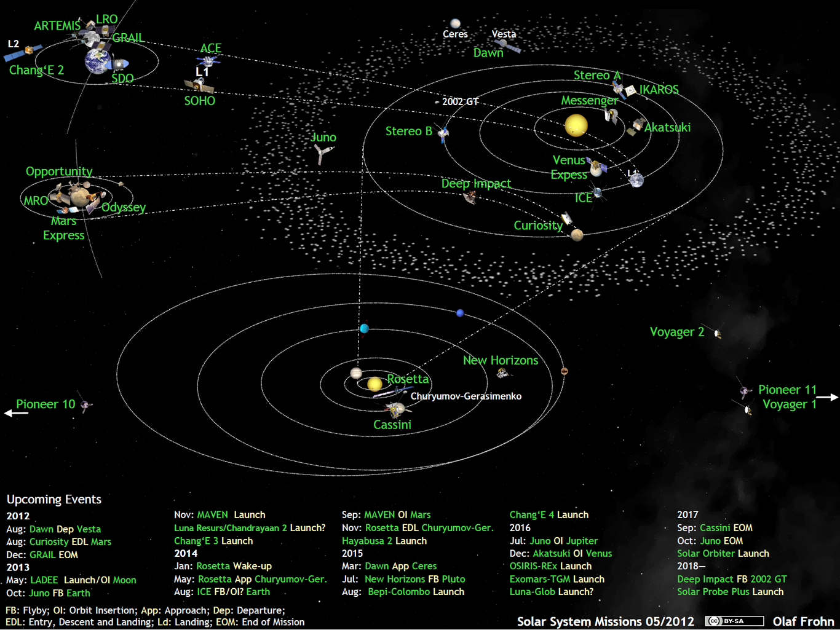Click the right arrow beside Voyager 1
Screen dimensions: 840x630
point(827,397)
